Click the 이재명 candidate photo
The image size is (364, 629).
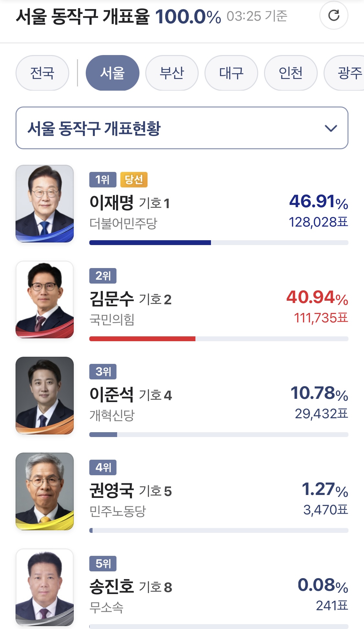point(45,204)
